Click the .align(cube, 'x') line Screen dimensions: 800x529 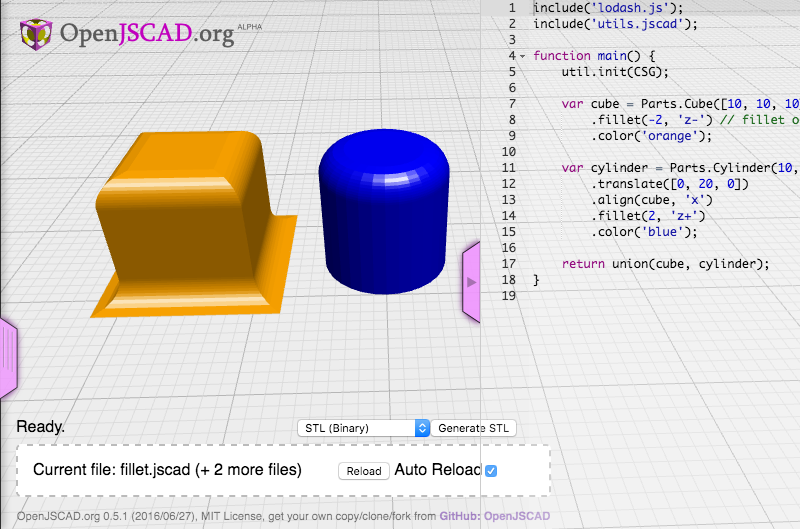coord(652,200)
